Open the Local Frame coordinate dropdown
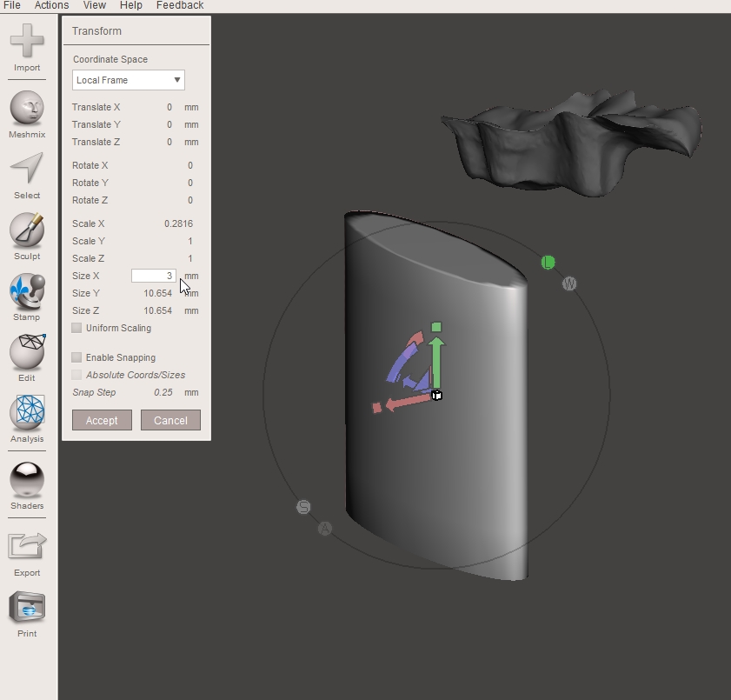 pyautogui.click(x=128, y=80)
